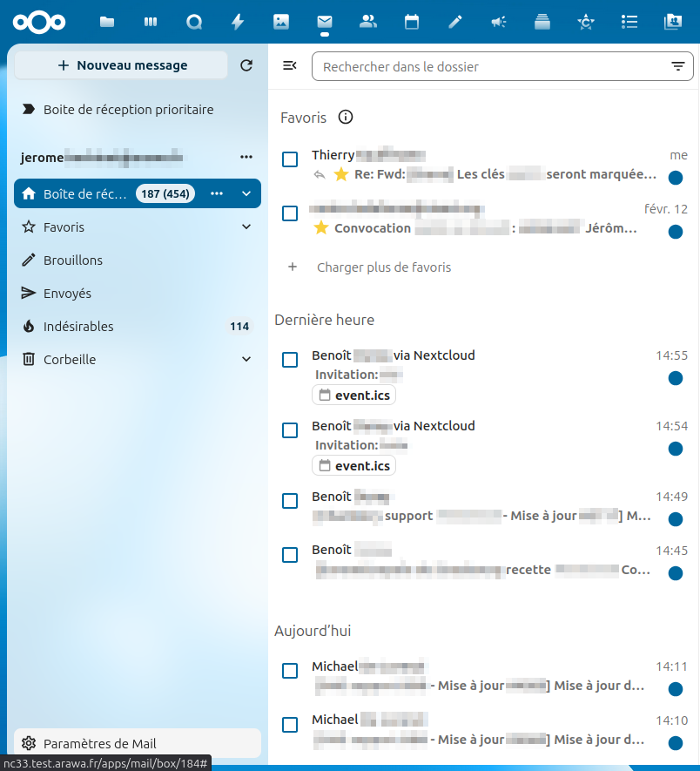Screen dimensions: 700x771
Task: Click Charger plus de favoris
Action: pyautogui.click(x=383, y=267)
